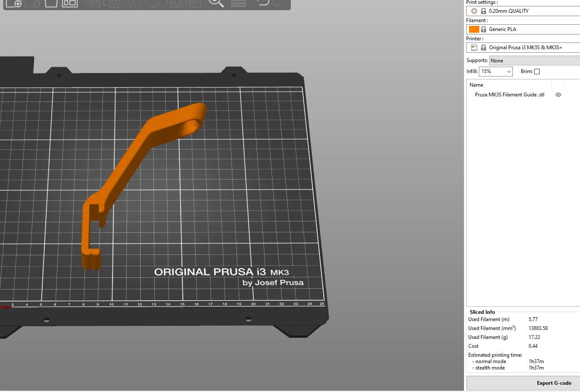This screenshot has width=580, height=392.
Task: Open the Search magnifier tool
Action: click(x=216, y=3)
